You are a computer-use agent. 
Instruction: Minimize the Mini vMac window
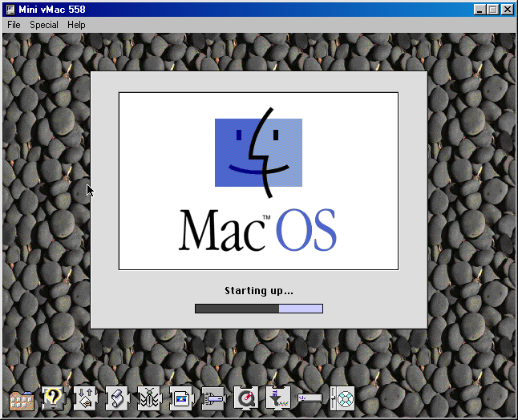(480, 10)
